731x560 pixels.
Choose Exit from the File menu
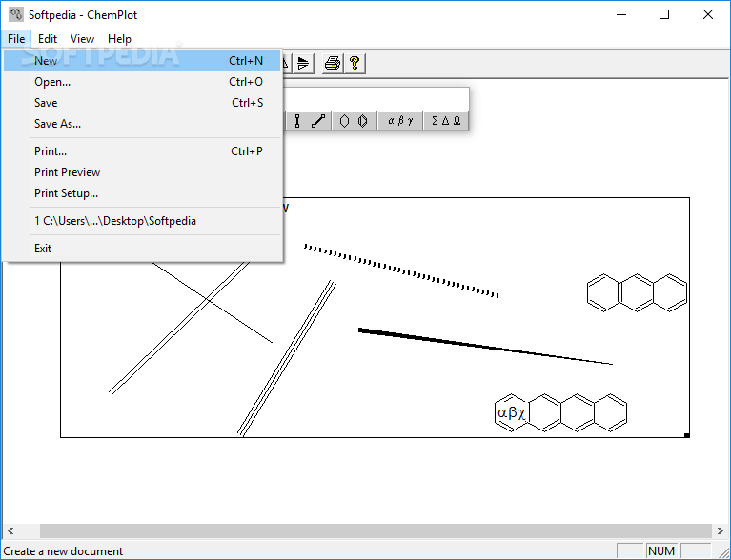[142, 249]
